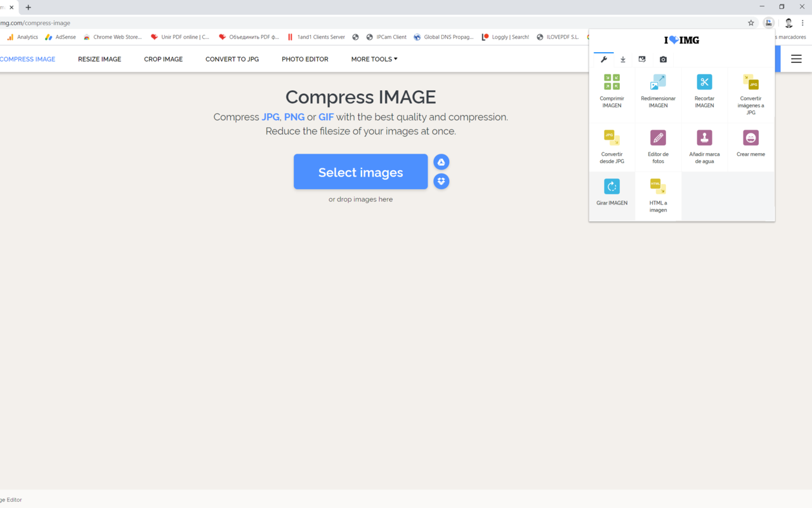The image size is (812, 508).
Task: Upload images from Google Drive
Action: (441, 162)
